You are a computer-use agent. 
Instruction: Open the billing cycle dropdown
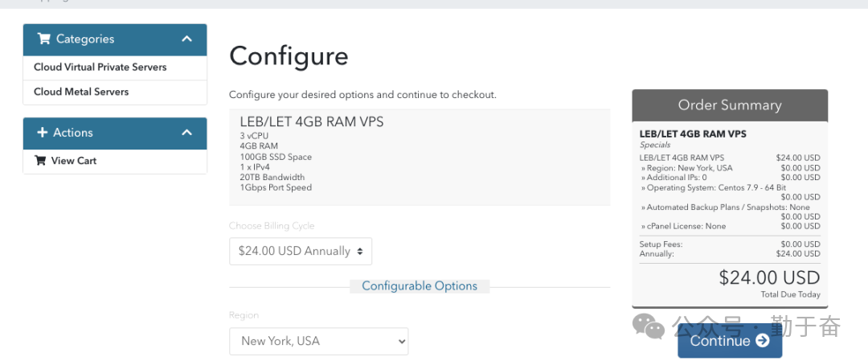(x=301, y=251)
